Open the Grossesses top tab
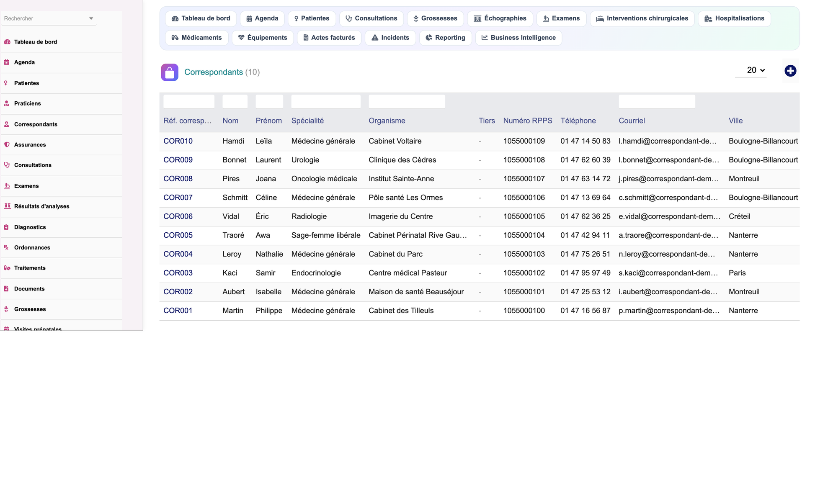This screenshot has width=815, height=504. click(436, 18)
